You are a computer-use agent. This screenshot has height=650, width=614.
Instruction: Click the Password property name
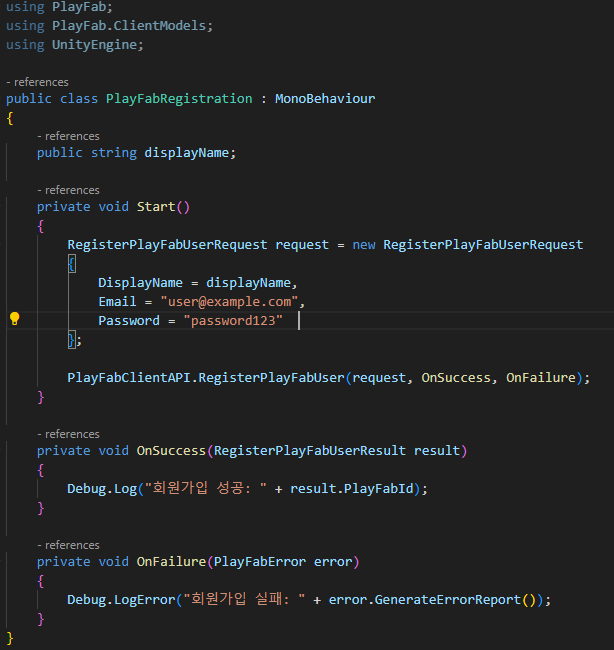pyautogui.click(x=129, y=320)
